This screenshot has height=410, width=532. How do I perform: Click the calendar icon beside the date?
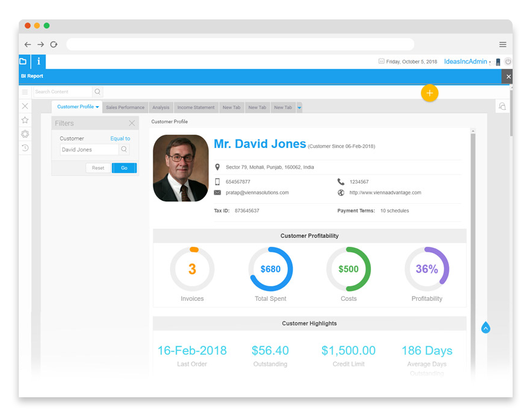[381, 61]
